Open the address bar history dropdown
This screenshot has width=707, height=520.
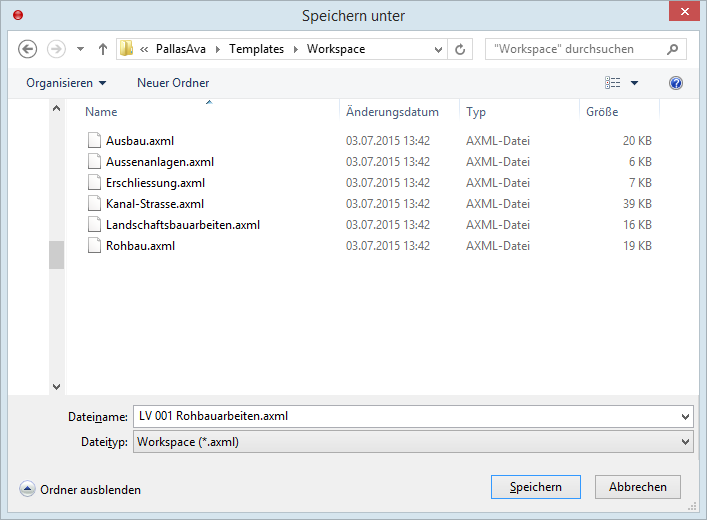438,49
